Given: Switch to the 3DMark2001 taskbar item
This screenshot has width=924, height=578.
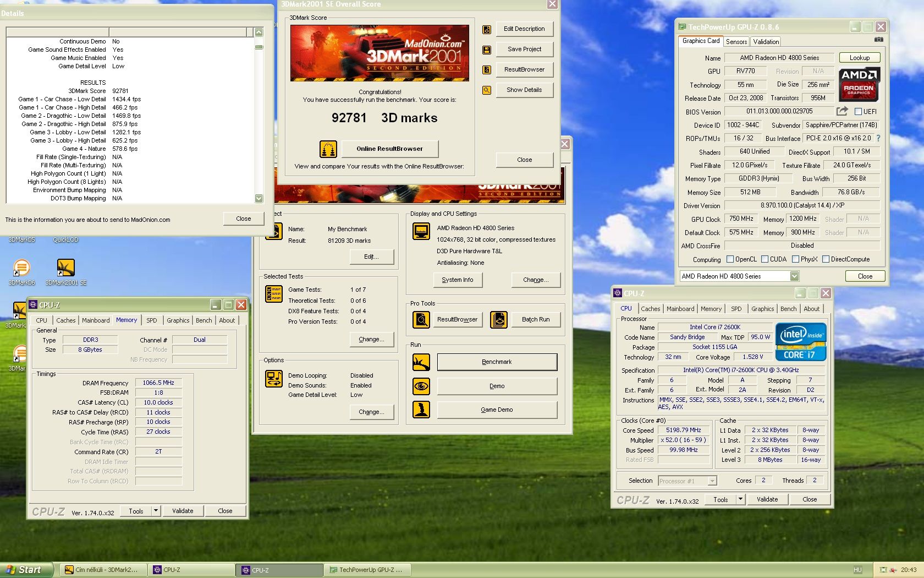Looking at the screenshot, I should tap(103, 570).
